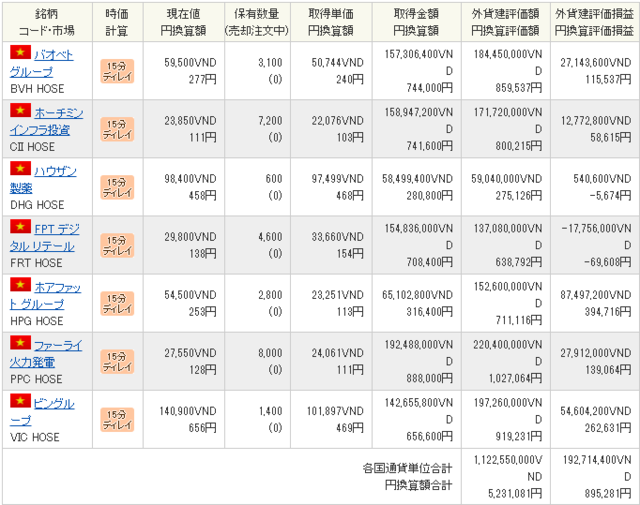
Task: Click the 7,200 holding quantity value
Action: click(x=270, y=120)
